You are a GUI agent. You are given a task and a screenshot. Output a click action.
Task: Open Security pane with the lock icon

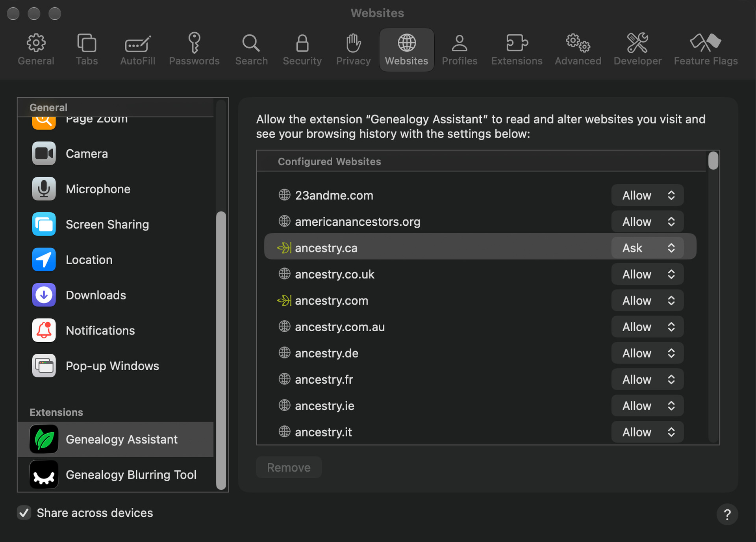coord(302,50)
